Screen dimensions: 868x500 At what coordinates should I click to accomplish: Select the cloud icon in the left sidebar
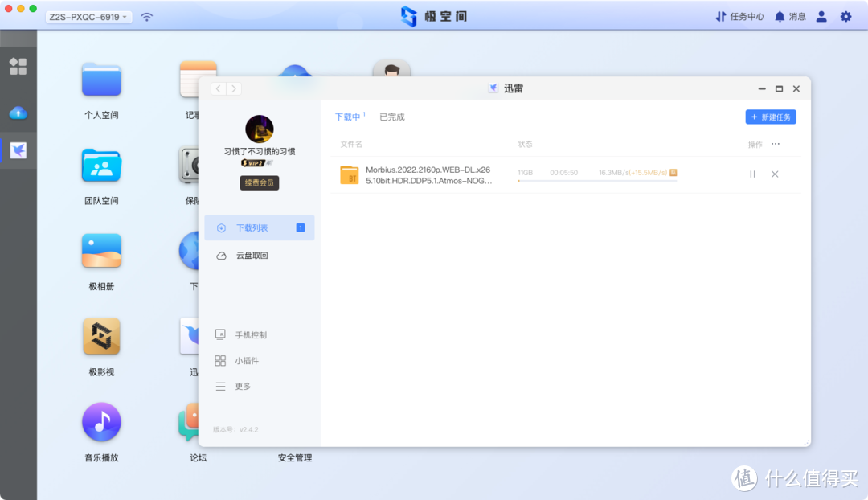(18, 113)
